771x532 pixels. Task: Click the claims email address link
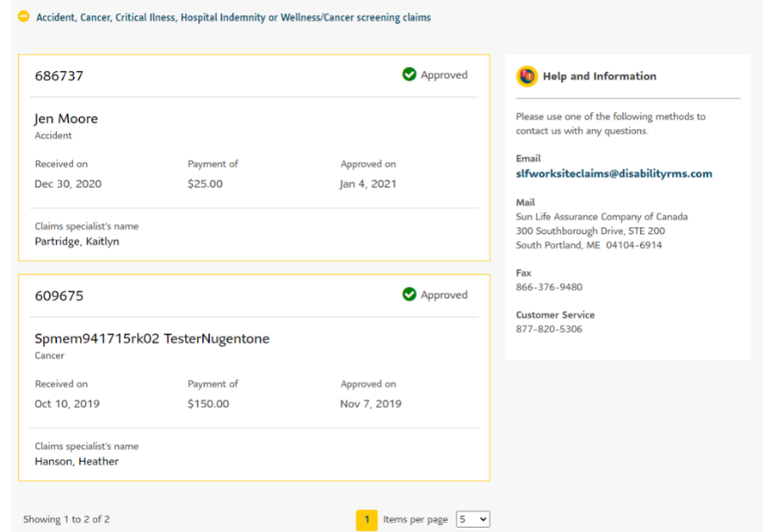click(614, 174)
